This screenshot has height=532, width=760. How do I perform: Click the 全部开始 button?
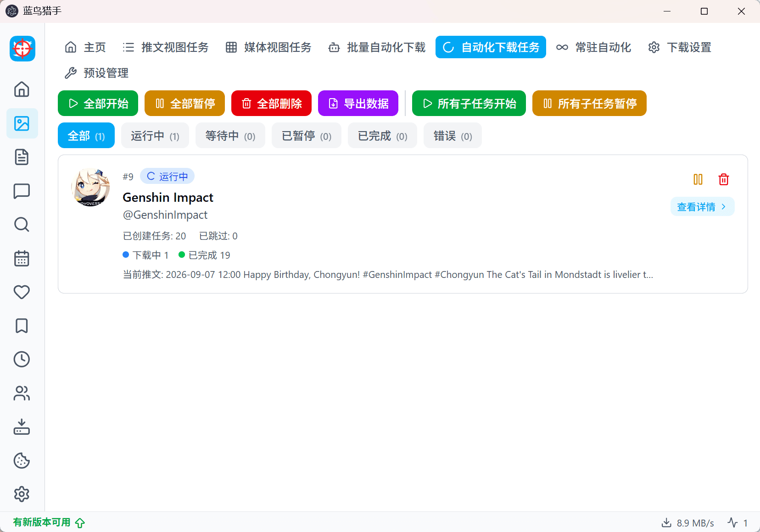tap(98, 103)
